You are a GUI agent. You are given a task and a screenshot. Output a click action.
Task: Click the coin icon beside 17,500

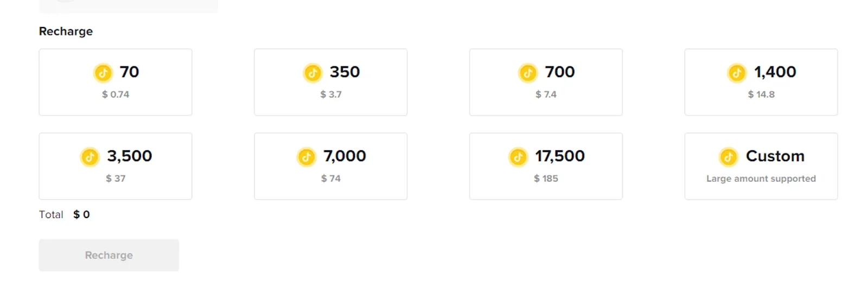518,157
